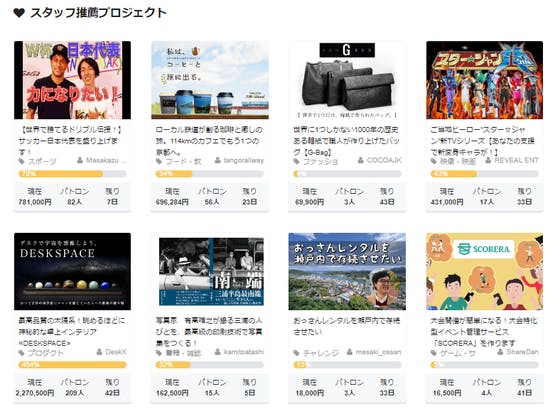Click the tag icon next to ゲーム category
Image resolution: width=560 pixels, height=416 pixels.
[434, 353]
